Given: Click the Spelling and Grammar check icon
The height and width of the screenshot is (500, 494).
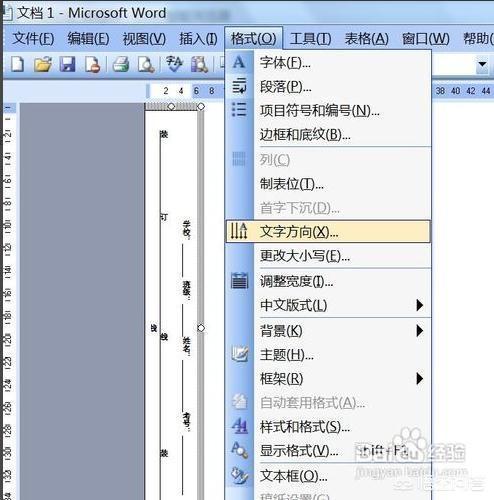Looking at the screenshot, I should (174, 64).
